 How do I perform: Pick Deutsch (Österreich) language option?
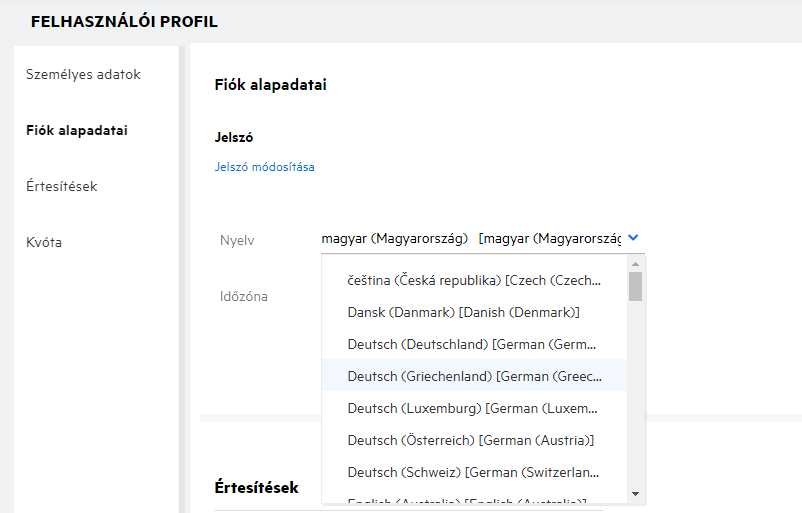470,440
